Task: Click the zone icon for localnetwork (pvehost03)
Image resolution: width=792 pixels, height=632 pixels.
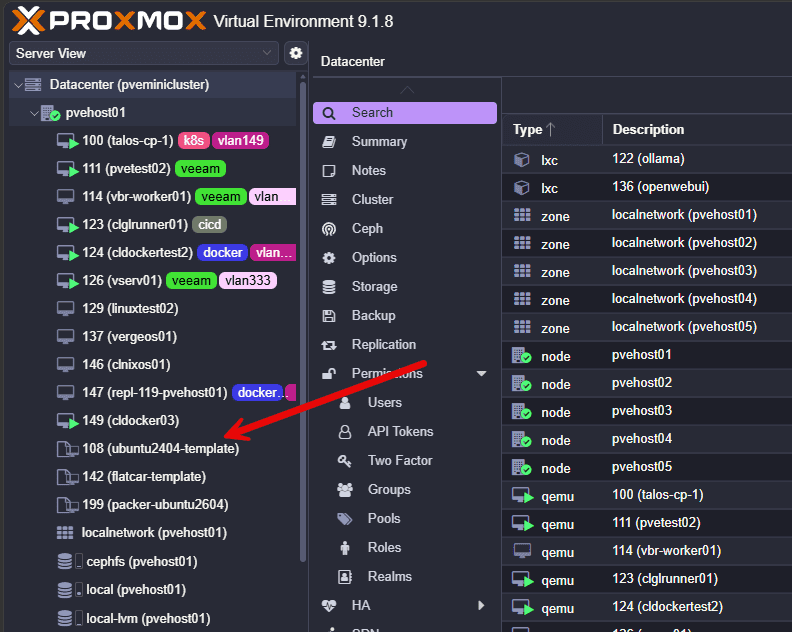Action: 522,271
